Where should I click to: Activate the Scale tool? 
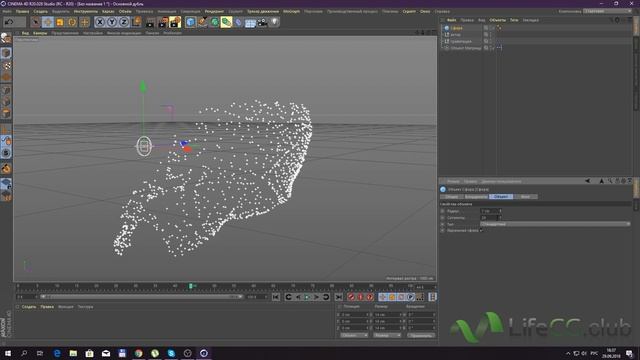[60, 22]
